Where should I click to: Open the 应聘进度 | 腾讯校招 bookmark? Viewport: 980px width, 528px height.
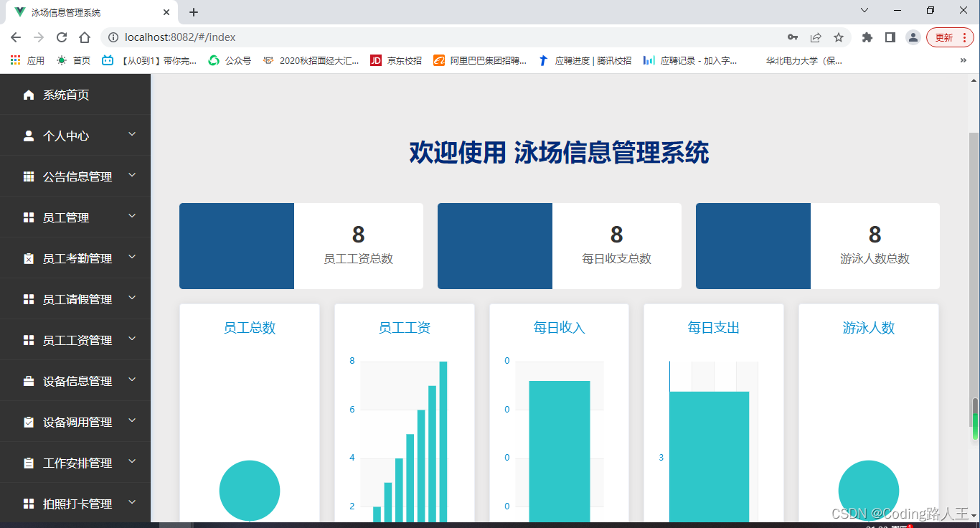click(x=585, y=60)
